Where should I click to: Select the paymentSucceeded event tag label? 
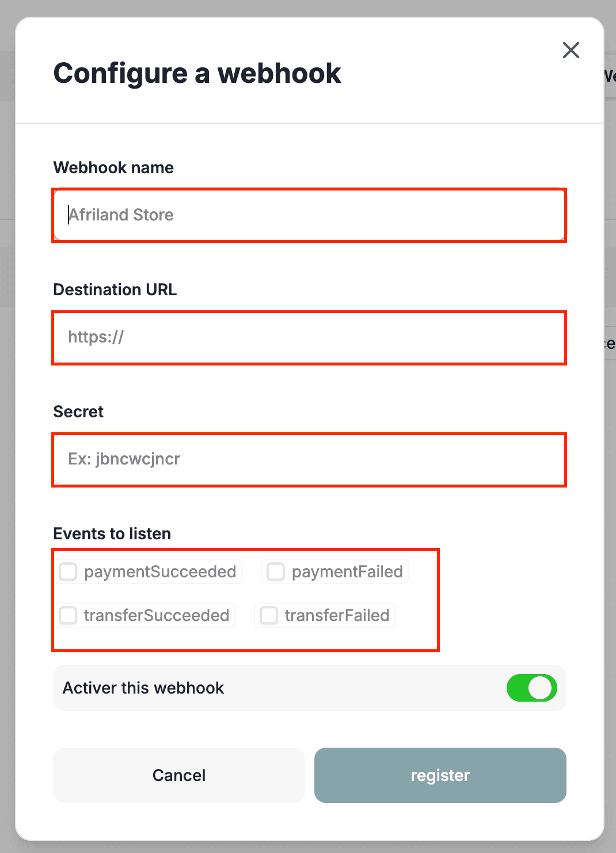(x=160, y=572)
